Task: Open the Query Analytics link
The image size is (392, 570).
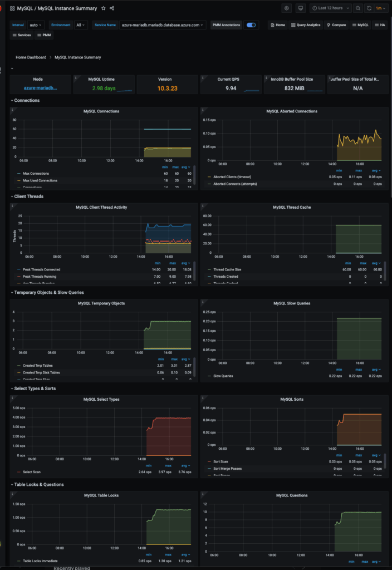Action: coord(306,25)
